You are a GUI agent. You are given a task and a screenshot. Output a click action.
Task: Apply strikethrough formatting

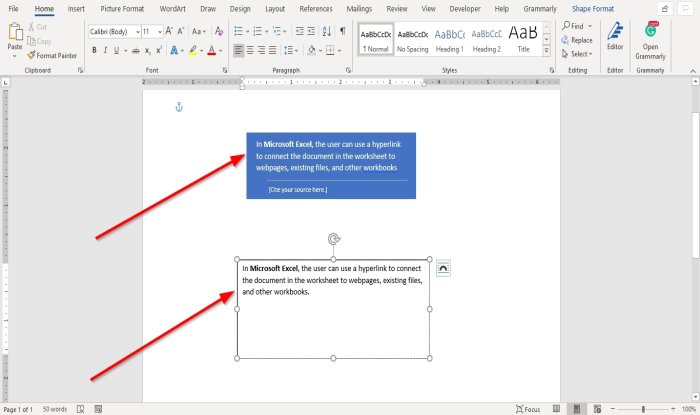pyautogui.click(x=136, y=50)
